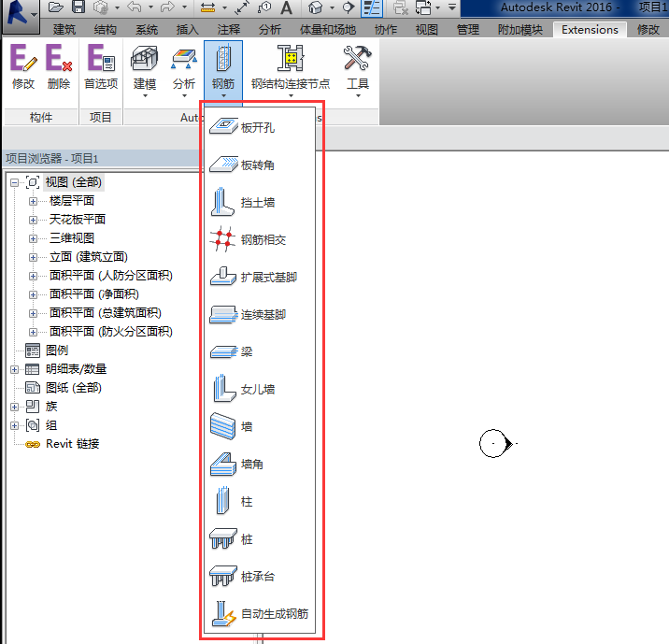
Task: Choose 自动生成钢筋 auto-generate rebar item
Action: pyautogui.click(x=273, y=614)
